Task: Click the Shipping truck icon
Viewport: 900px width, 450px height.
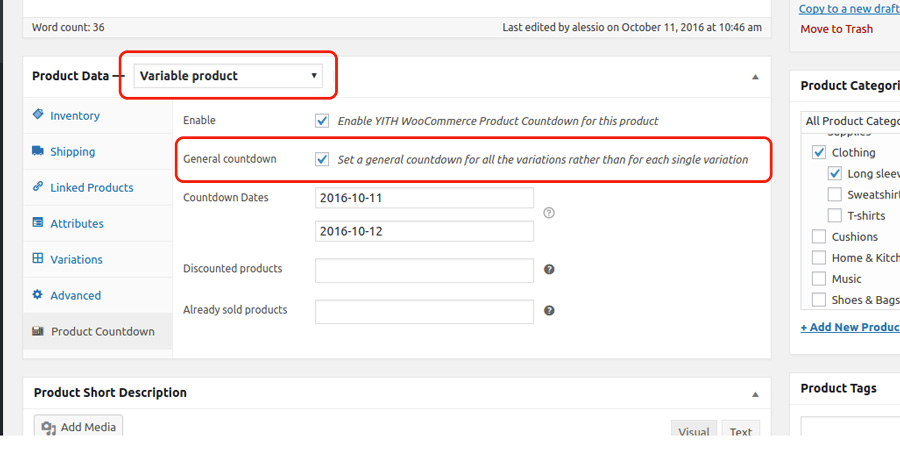Action: point(38,151)
